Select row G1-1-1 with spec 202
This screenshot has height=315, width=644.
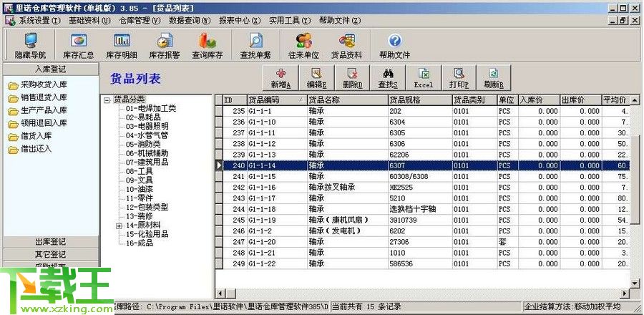pyautogui.click(x=426, y=111)
